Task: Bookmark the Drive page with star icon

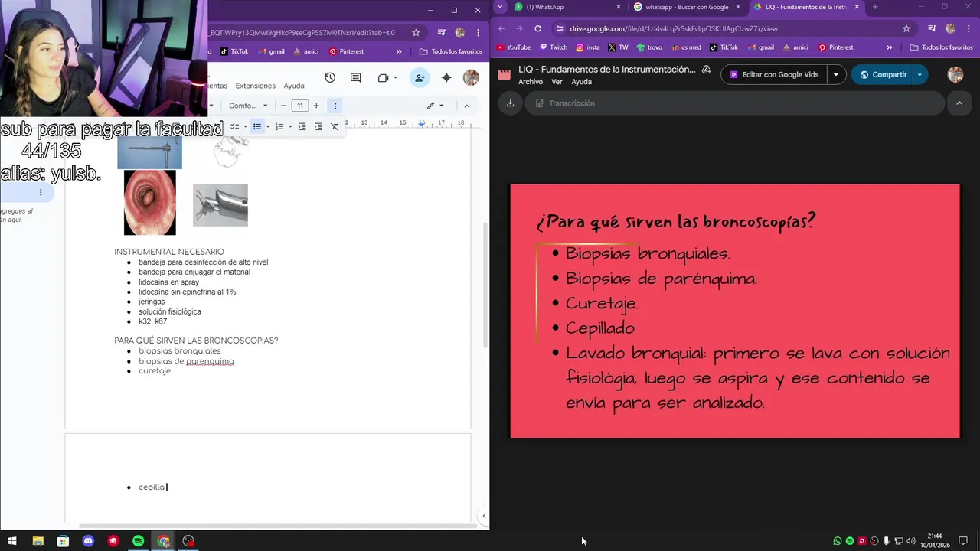Action: [906, 28]
